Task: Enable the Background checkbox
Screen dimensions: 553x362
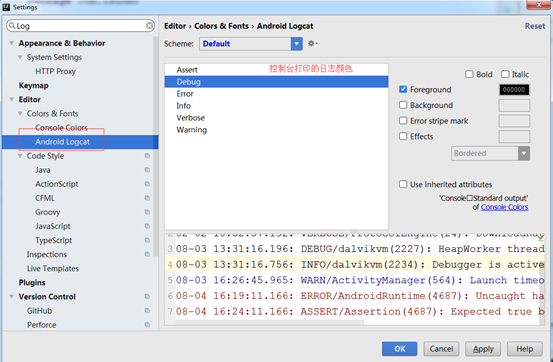Action: 403,105
